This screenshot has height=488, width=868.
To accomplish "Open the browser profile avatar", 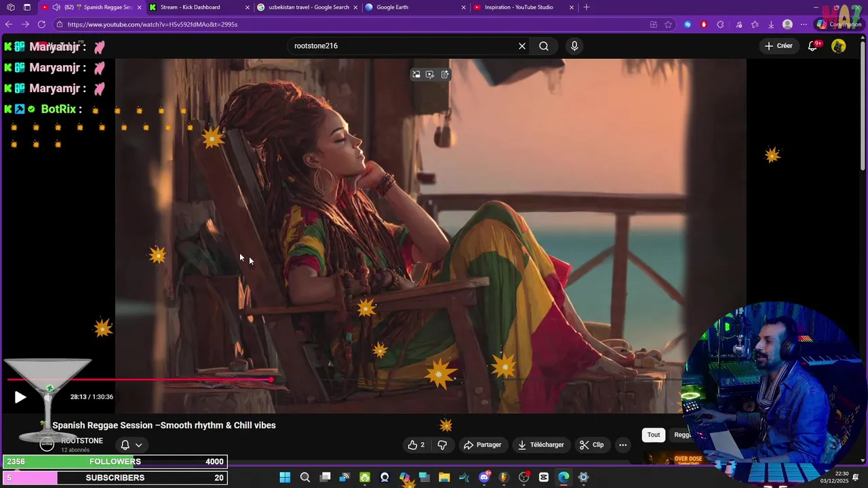I will (787, 24).
